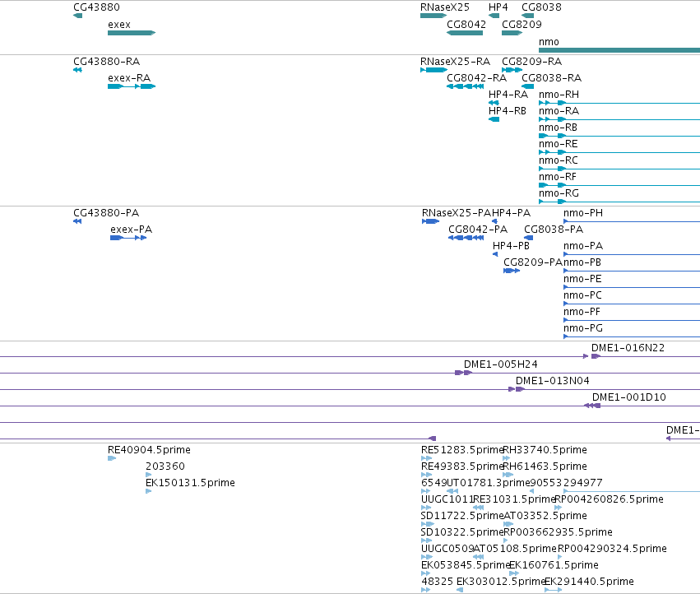Click the nmo-PC protein label
Viewport: 700px width, 594px height.
(582, 295)
